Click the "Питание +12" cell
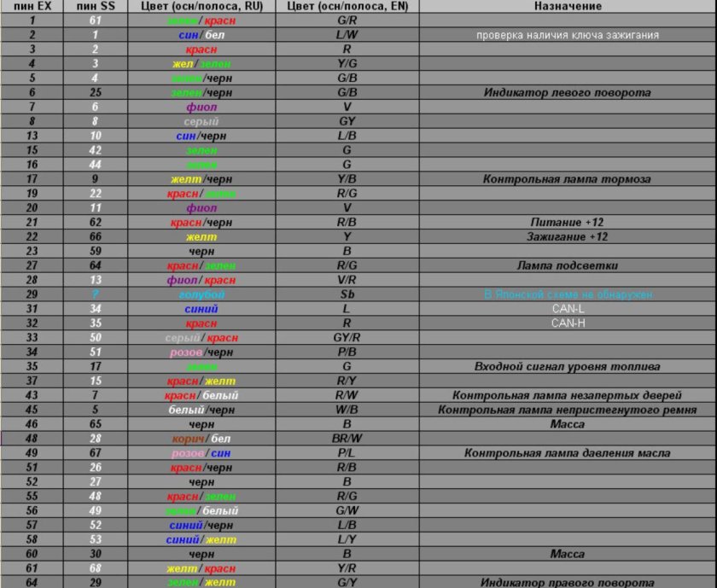 click(x=568, y=223)
